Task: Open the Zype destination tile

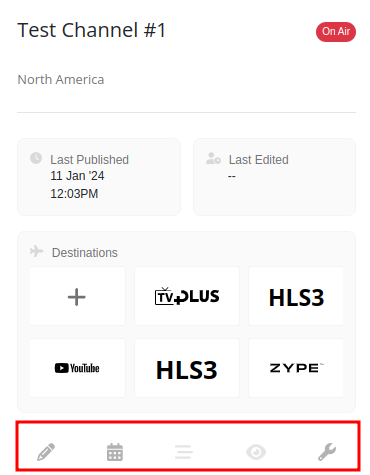Action: 296,368
